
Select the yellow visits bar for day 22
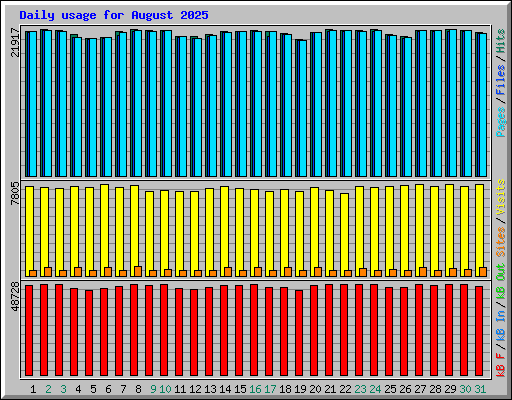click(x=344, y=235)
